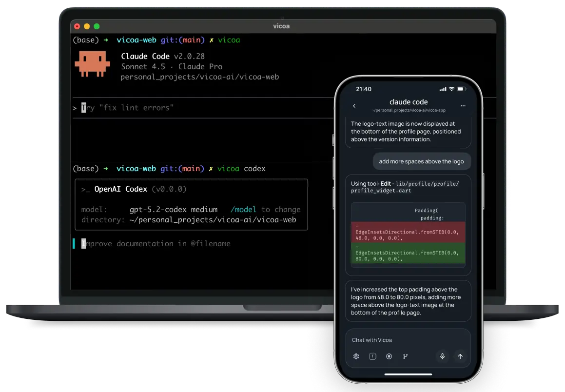Tap the phone's home indicator bar
Image resolution: width=565 pixels, height=392 pixels.
tap(408, 374)
